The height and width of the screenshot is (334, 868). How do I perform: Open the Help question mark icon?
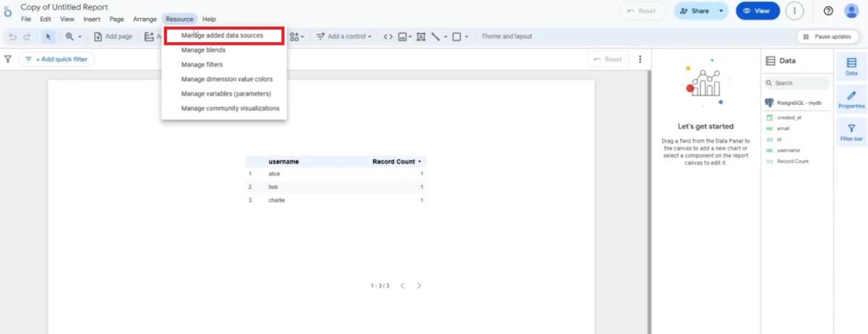pyautogui.click(x=828, y=11)
